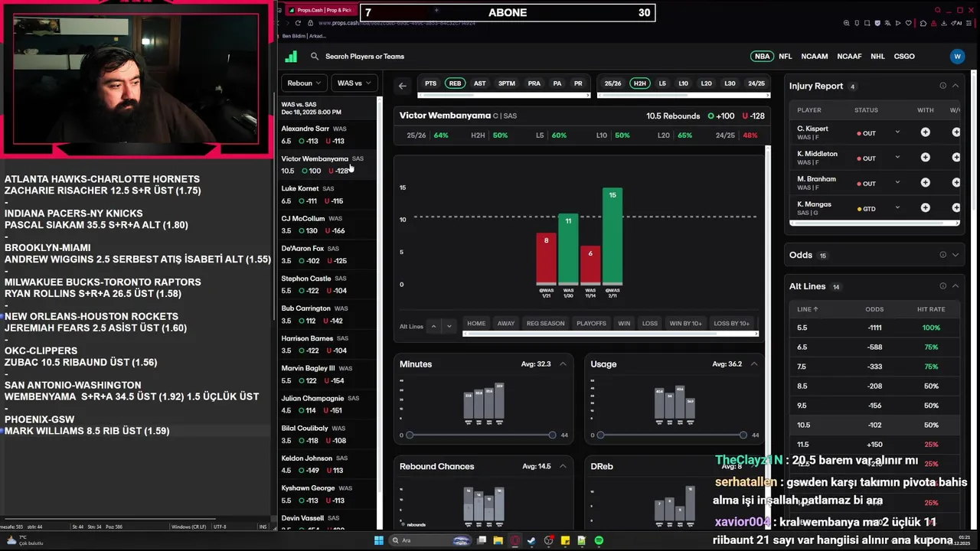Collapse the Injury Report panel
980x551 pixels.
(955, 86)
